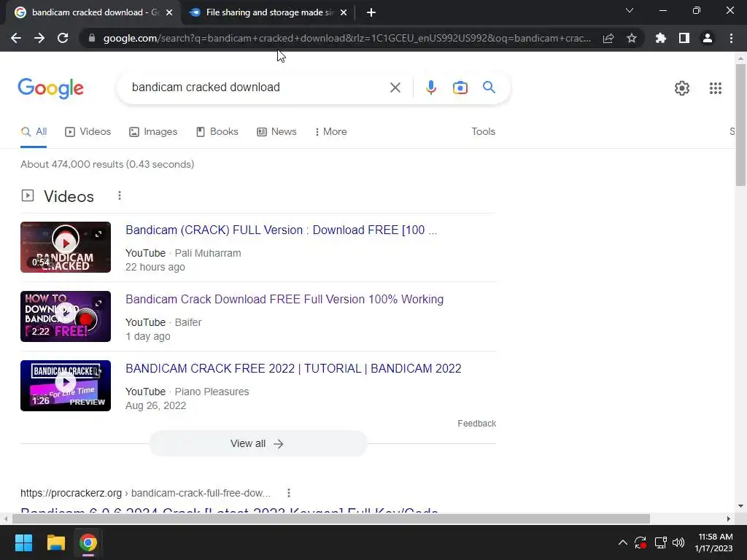Open the Chrome profile avatar
747x560 pixels.
click(x=708, y=38)
